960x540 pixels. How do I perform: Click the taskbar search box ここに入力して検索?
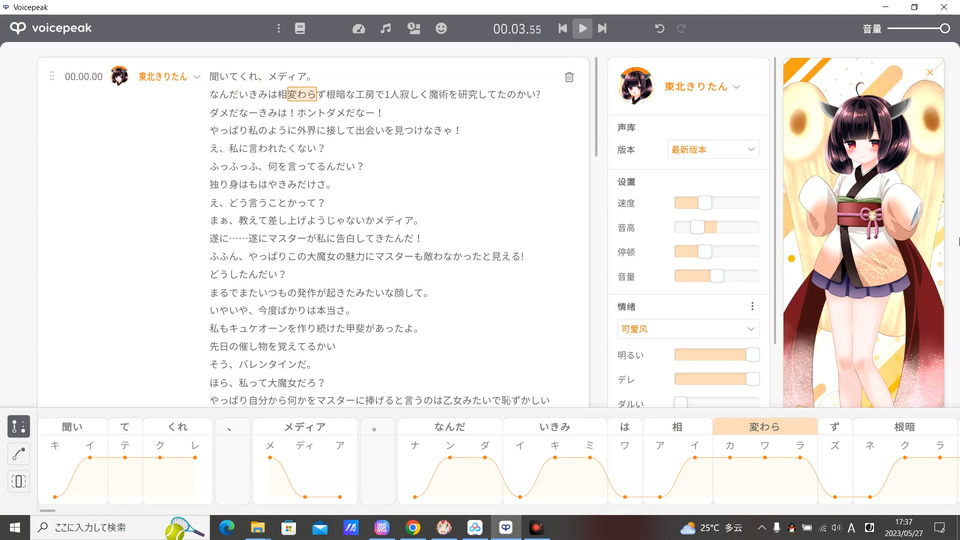[119, 528]
